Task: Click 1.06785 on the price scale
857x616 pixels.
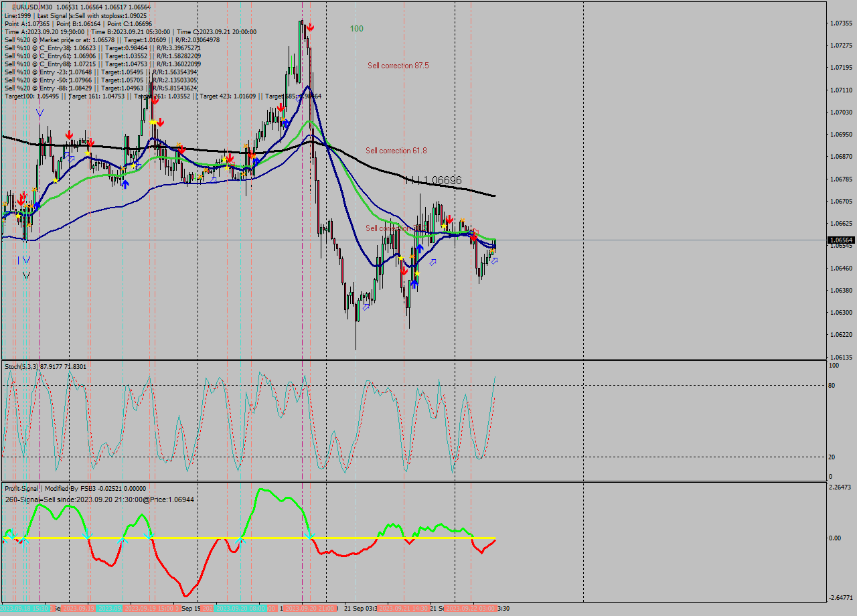Action: click(x=841, y=179)
